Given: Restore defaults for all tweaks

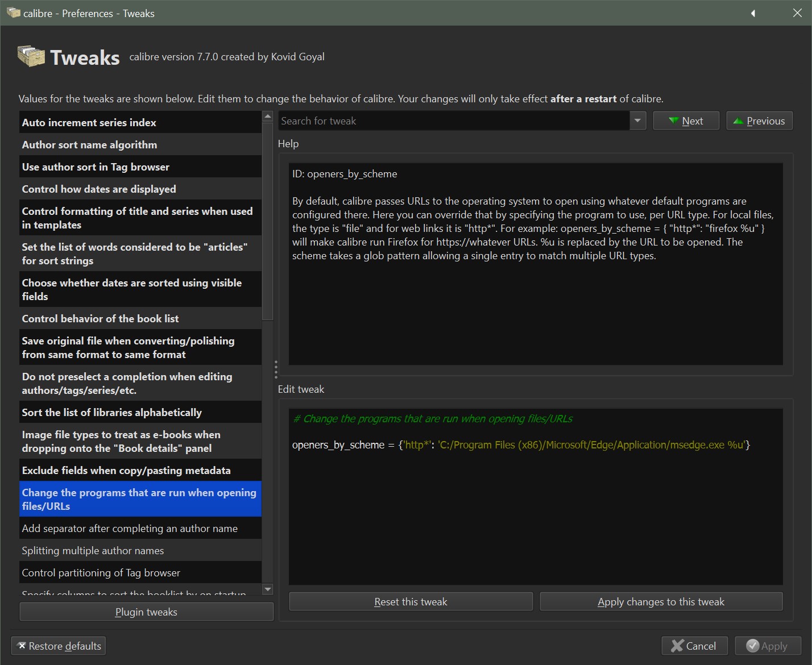Looking at the screenshot, I should [59, 646].
